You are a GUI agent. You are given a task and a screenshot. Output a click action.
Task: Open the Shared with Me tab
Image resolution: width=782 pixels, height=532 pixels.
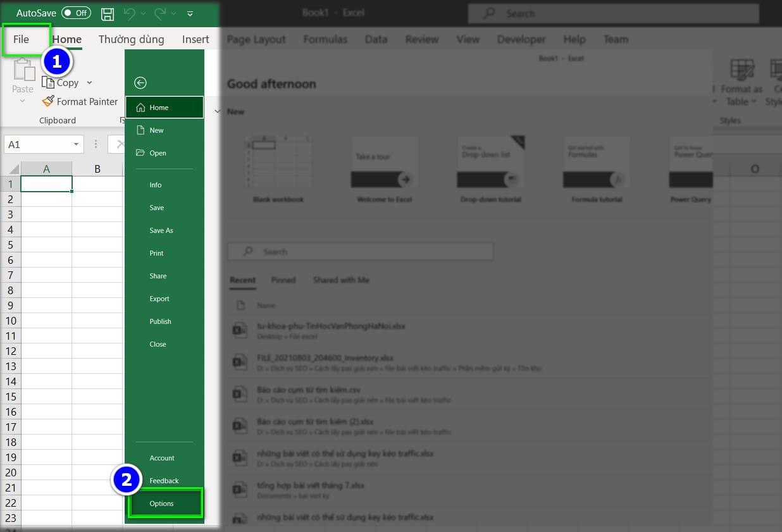pos(341,280)
